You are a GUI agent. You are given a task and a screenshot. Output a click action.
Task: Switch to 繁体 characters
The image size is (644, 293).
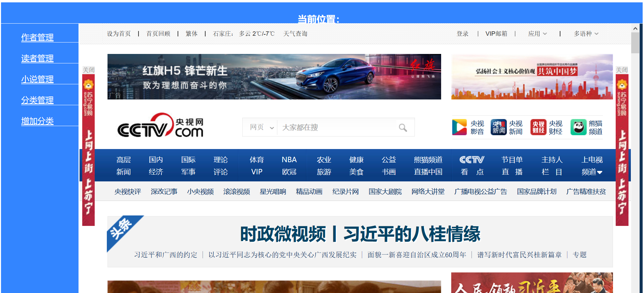[x=191, y=34]
